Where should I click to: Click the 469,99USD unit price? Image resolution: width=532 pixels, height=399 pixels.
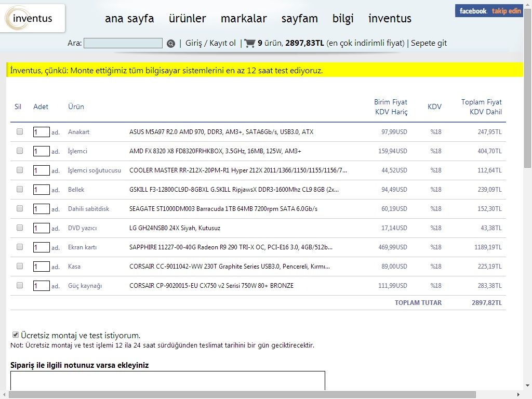(393, 247)
